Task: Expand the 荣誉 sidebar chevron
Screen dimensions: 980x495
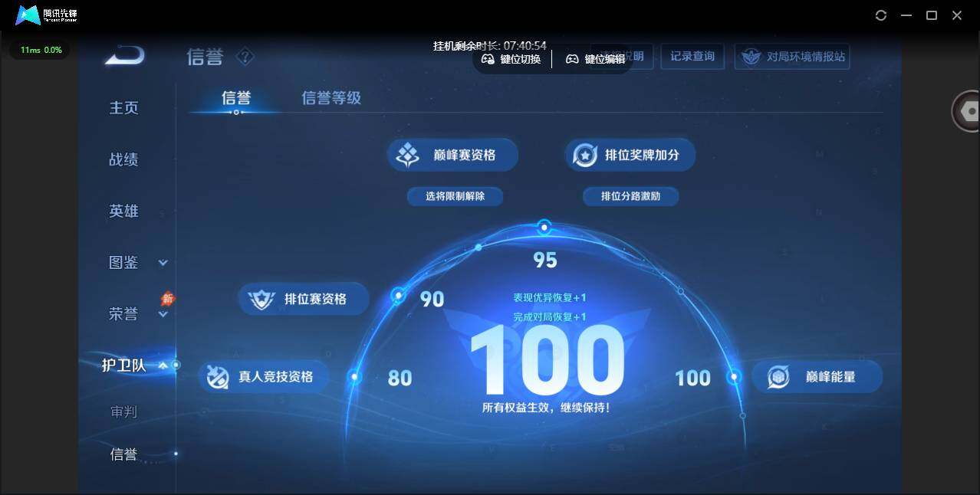Action: click(163, 314)
